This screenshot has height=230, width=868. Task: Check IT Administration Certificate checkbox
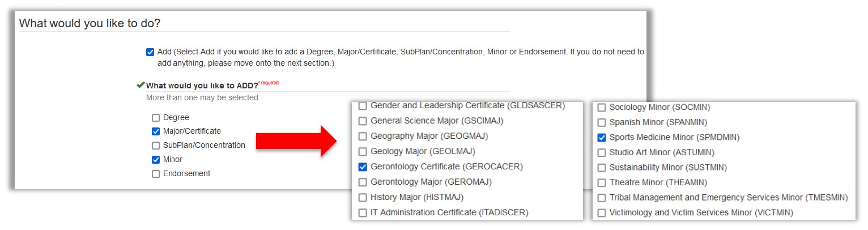coord(363,213)
